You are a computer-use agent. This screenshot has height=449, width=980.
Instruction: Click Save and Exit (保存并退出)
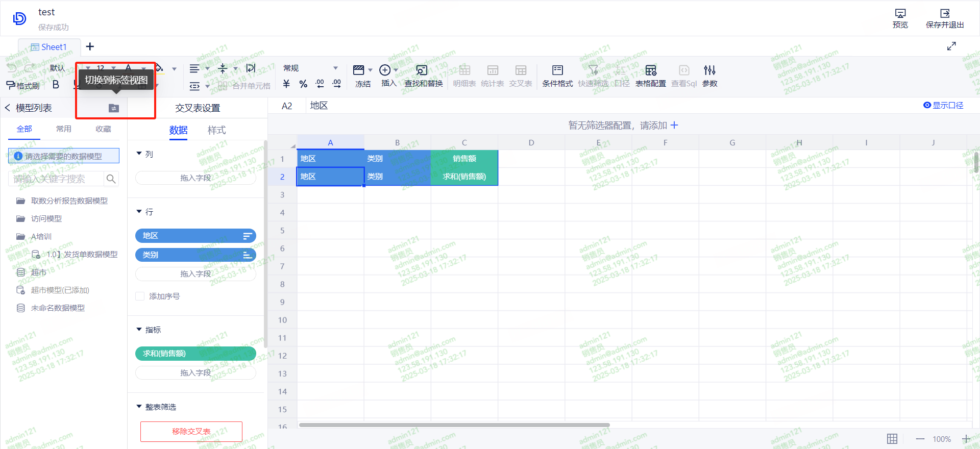944,18
